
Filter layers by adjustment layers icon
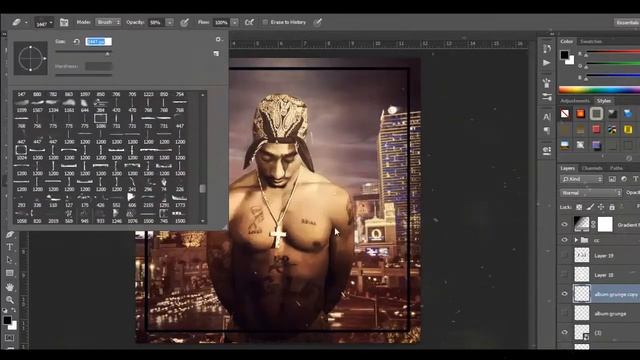[624, 179]
